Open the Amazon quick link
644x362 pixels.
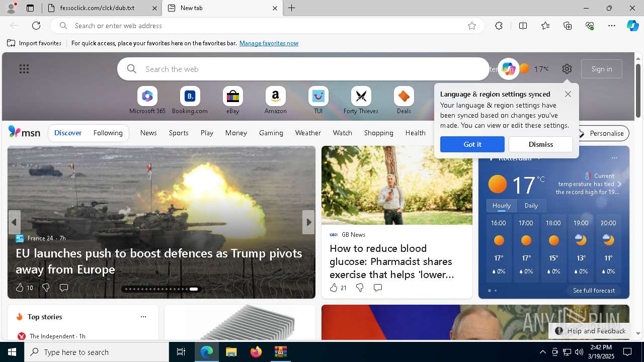point(275,101)
